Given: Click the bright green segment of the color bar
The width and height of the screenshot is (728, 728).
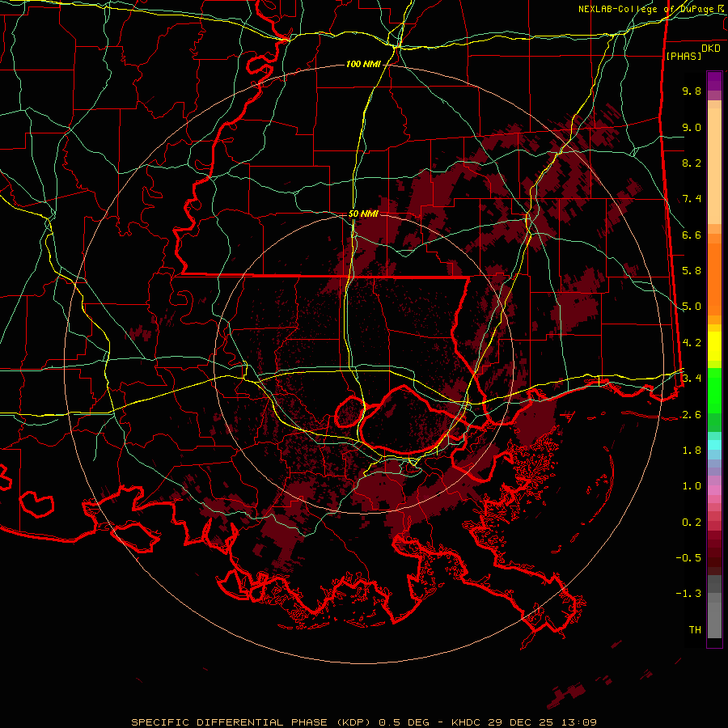Looking at the screenshot, I should [714, 390].
